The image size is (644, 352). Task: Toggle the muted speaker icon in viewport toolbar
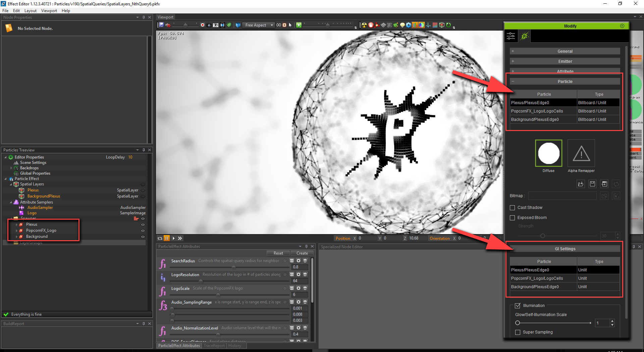coord(168,25)
